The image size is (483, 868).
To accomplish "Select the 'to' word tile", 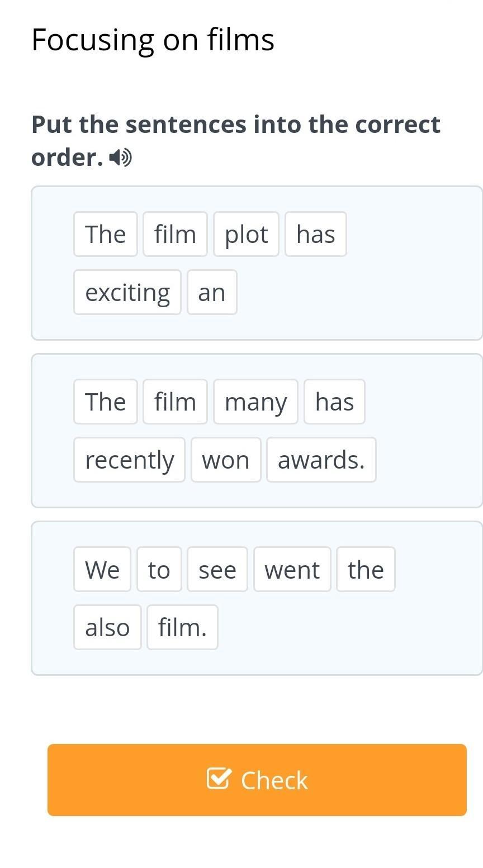I will pyautogui.click(x=159, y=569).
